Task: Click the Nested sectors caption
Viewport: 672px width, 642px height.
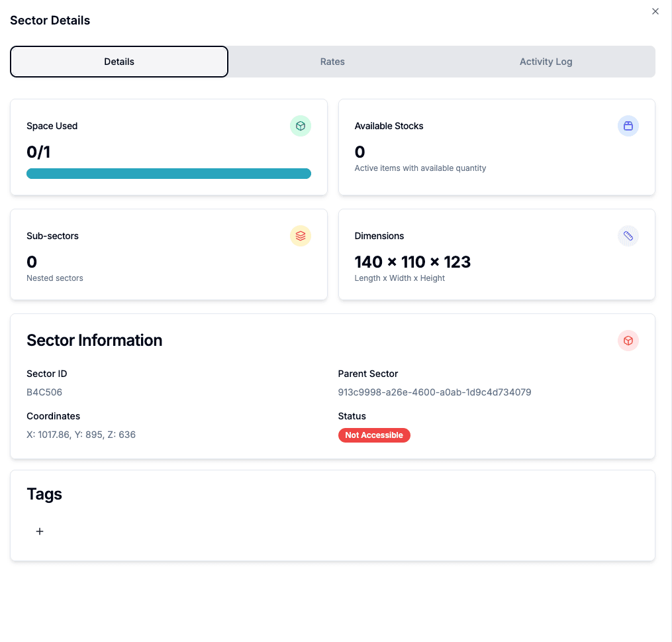Action: coord(55,278)
